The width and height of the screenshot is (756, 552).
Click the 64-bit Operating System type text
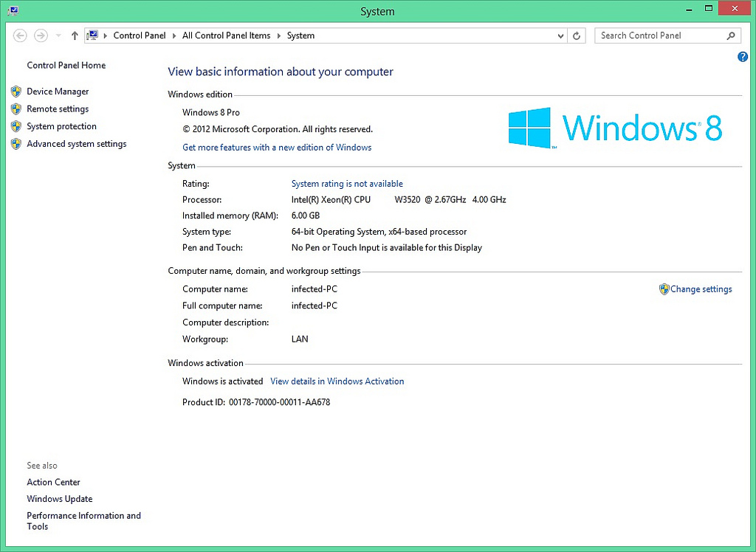click(x=379, y=232)
